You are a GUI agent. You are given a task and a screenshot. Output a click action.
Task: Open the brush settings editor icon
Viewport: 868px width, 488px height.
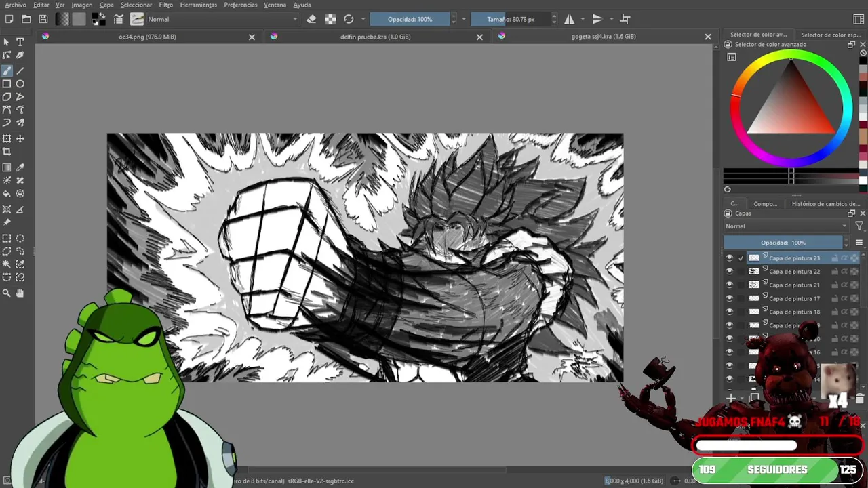[x=119, y=19]
